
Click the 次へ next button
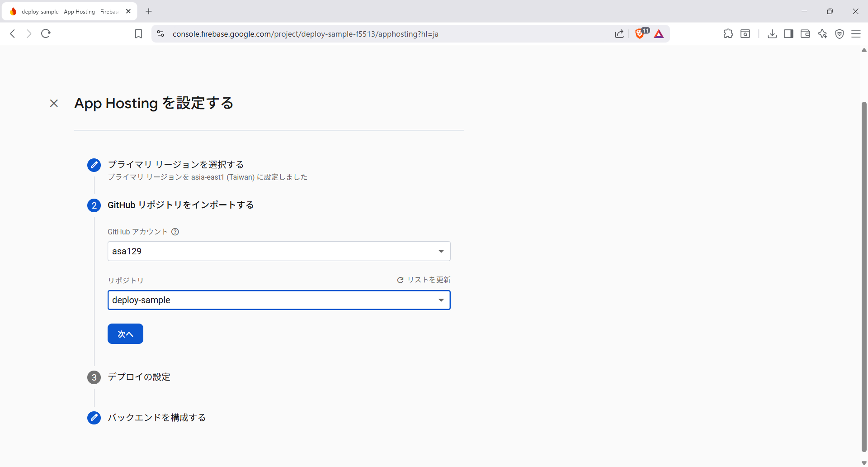click(125, 334)
